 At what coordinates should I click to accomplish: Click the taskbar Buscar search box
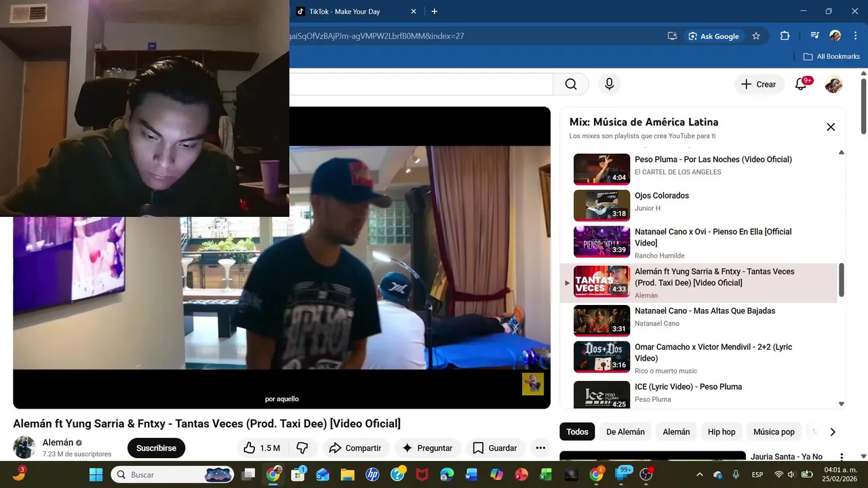[x=173, y=474]
